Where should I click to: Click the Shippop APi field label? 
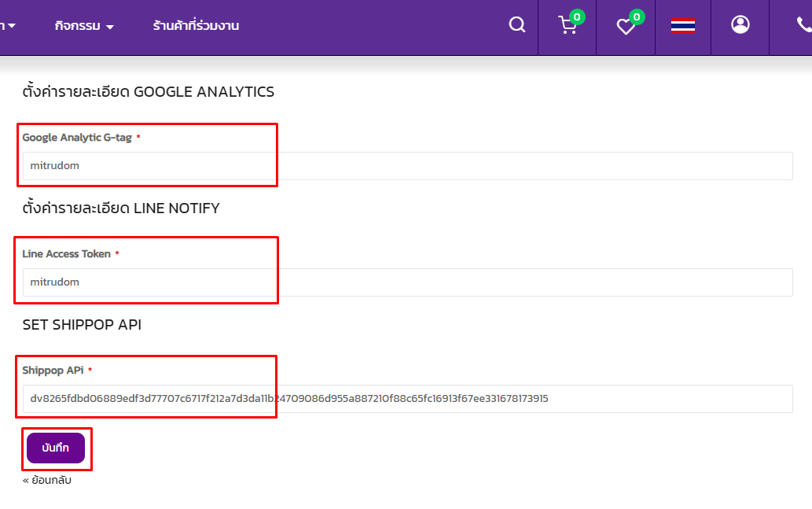pyautogui.click(x=53, y=371)
